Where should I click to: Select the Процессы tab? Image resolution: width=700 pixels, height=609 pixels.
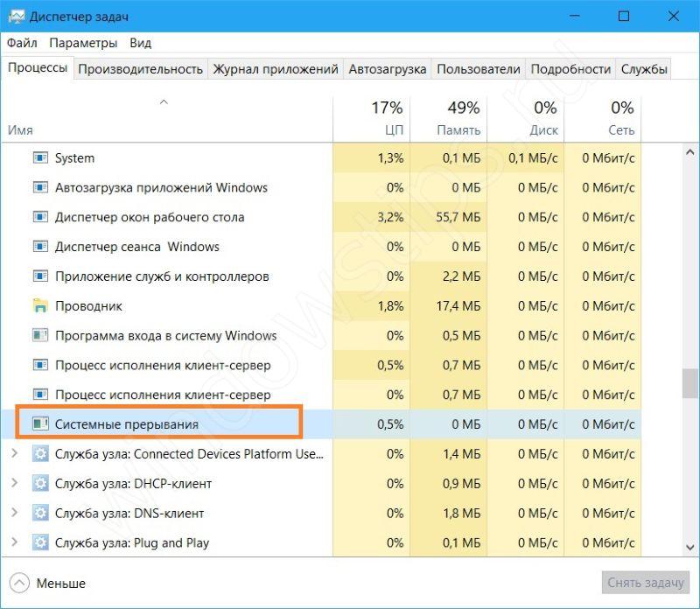point(38,68)
